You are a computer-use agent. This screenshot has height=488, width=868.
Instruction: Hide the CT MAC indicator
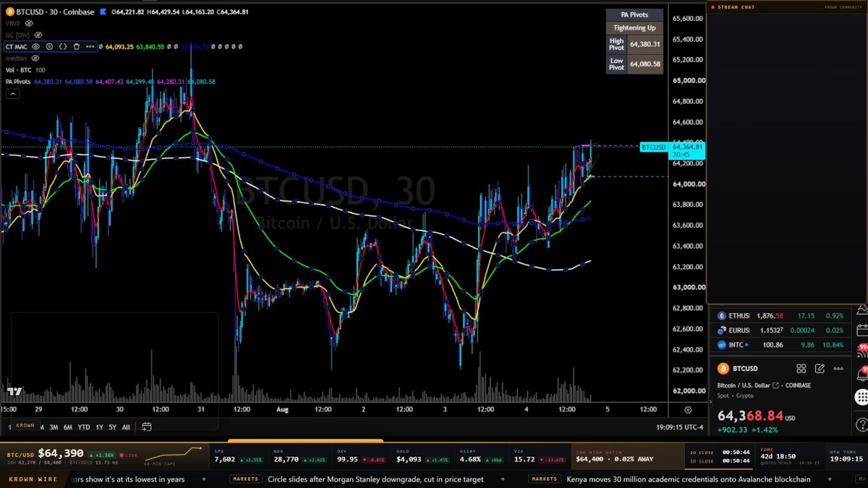coord(35,46)
